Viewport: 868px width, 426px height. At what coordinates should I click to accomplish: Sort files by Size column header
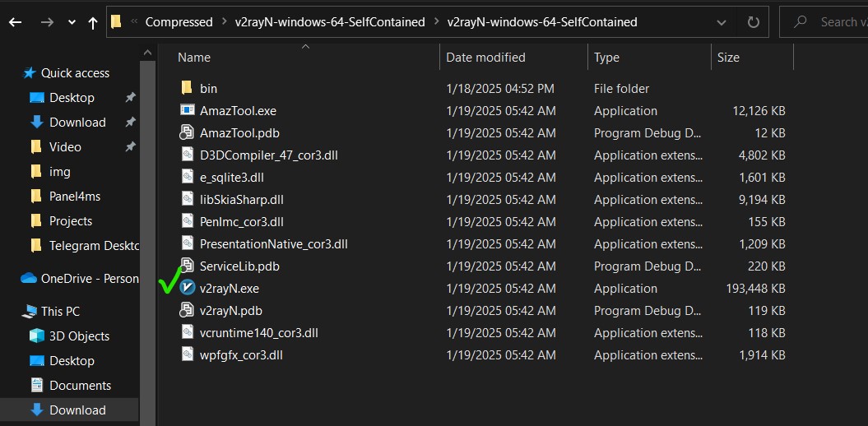tap(728, 58)
